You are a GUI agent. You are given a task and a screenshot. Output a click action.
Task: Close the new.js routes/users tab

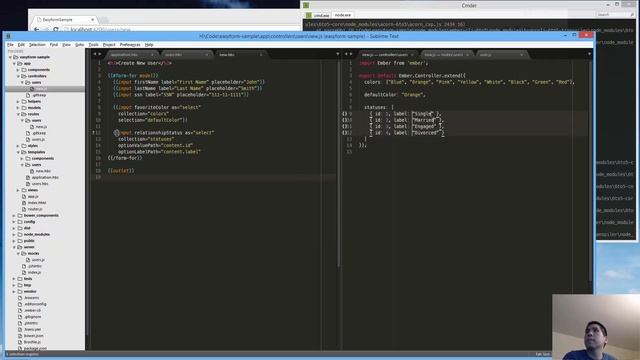point(467,55)
